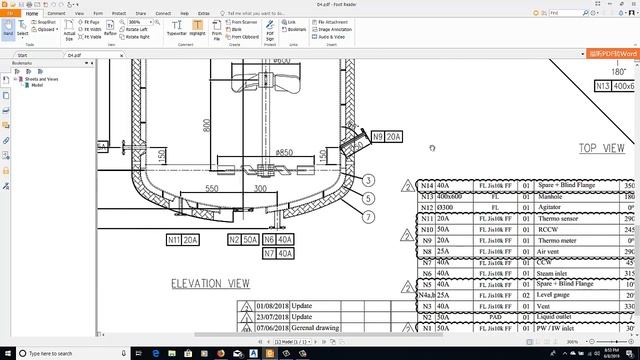Image resolution: width=640 pixels, height=360 pixels.
Task: Open the File menu tab
Action: tap(10, 13)
